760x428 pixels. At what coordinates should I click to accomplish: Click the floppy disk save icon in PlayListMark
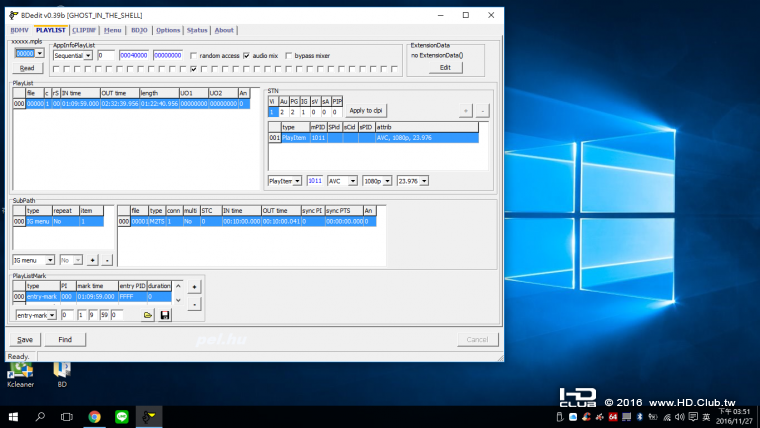tap(165, 315)
